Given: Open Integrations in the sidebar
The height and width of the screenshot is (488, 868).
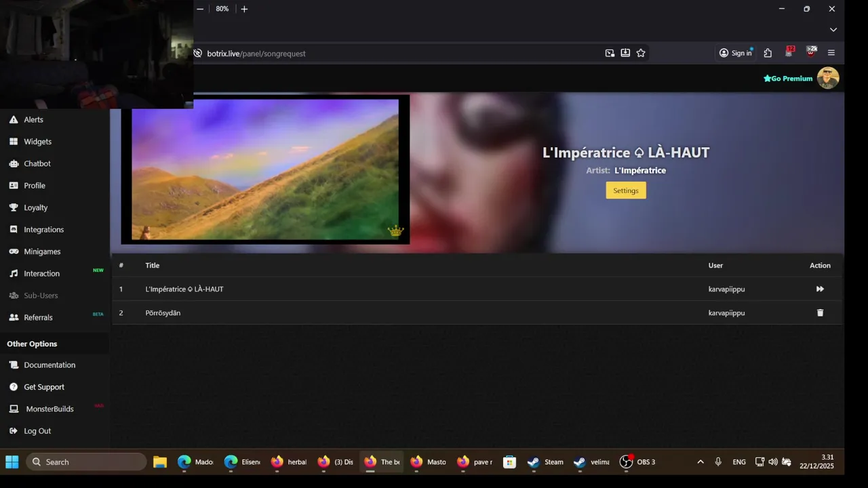Looking at the screenshot, I should pos(43,230).
